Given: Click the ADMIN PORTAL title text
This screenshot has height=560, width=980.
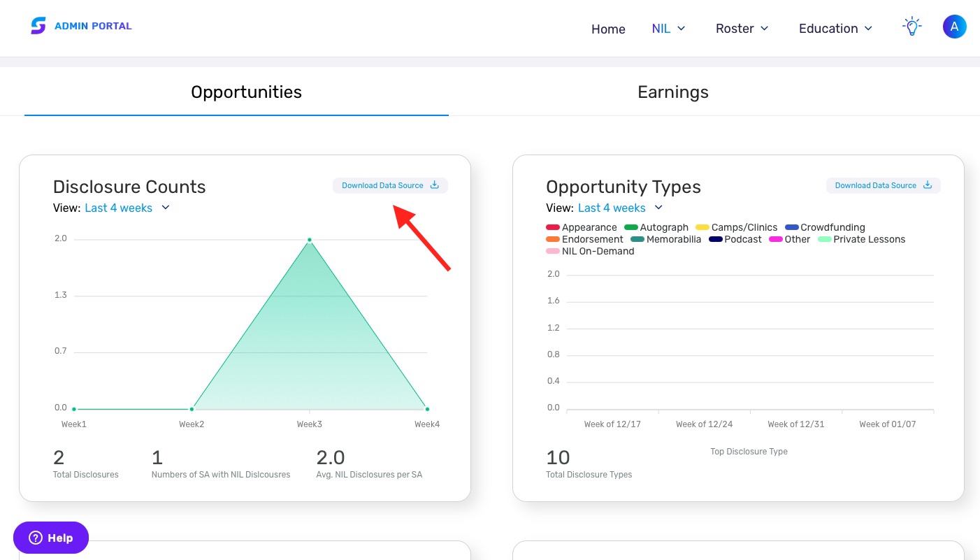Looking at the screenshot, I should (x=93, y=26).
